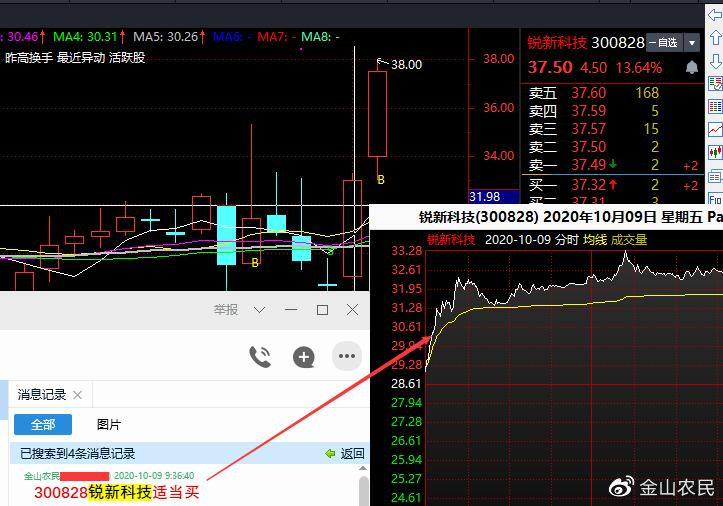Click the stock code 300828 in quote header
This screenshot has width=723, height=506.
617,43
